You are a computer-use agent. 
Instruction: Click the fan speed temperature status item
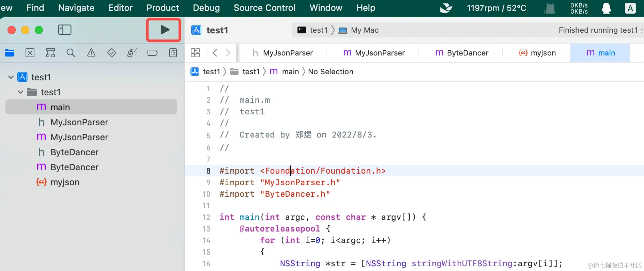point(496,8)
